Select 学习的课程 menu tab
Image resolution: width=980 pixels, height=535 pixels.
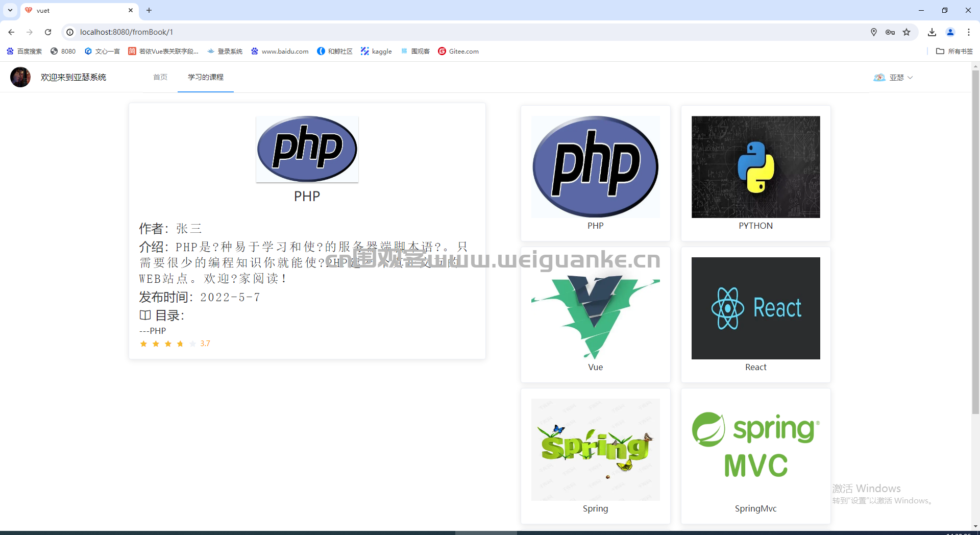coord(206,77)
